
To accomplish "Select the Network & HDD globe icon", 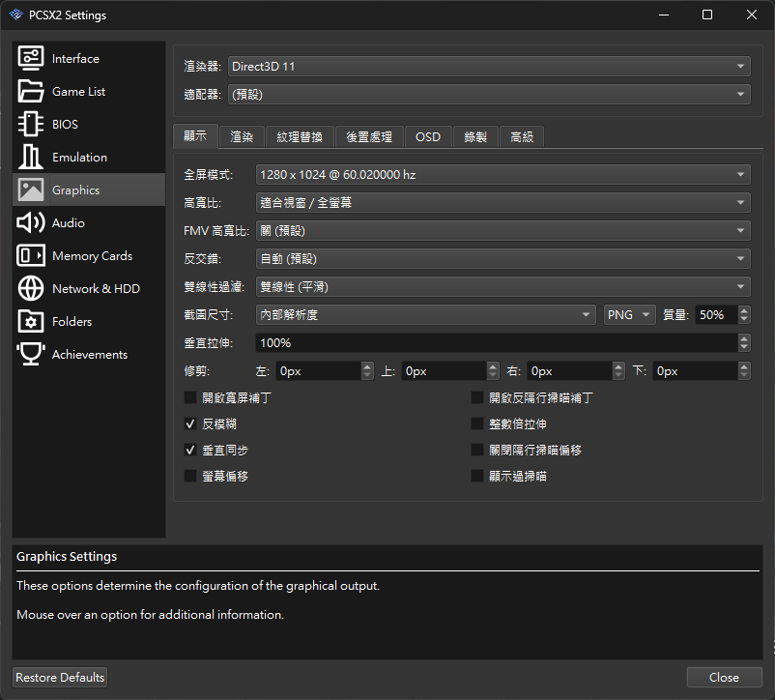I will 31,289.
